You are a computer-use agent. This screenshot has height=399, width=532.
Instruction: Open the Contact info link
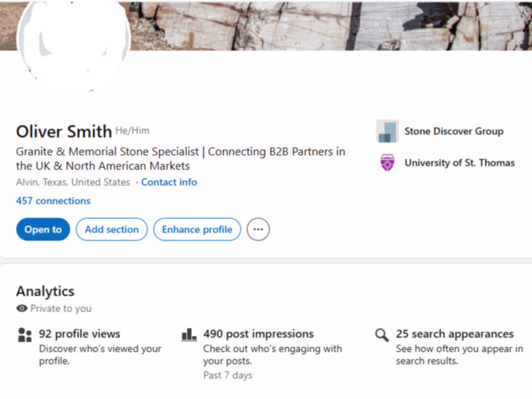(x=169, y=182)
